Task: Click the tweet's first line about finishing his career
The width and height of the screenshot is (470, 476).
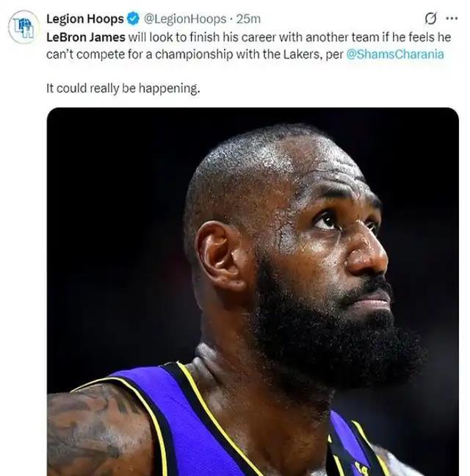Action: [x=248, y=37]
